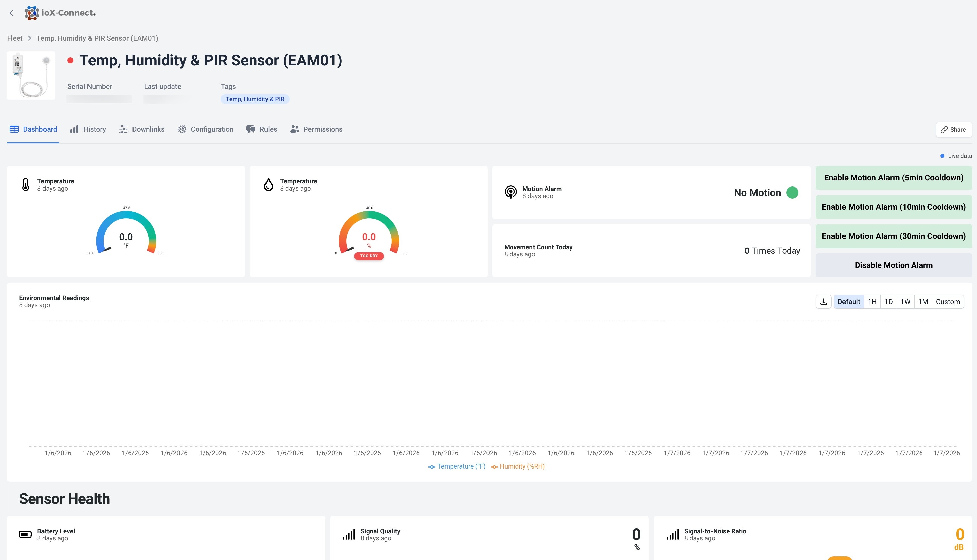Viewport: 977px width, 560px height.
Task: Click the breadcrumb chevron after Fleet
Action: [x=29, y=38]
